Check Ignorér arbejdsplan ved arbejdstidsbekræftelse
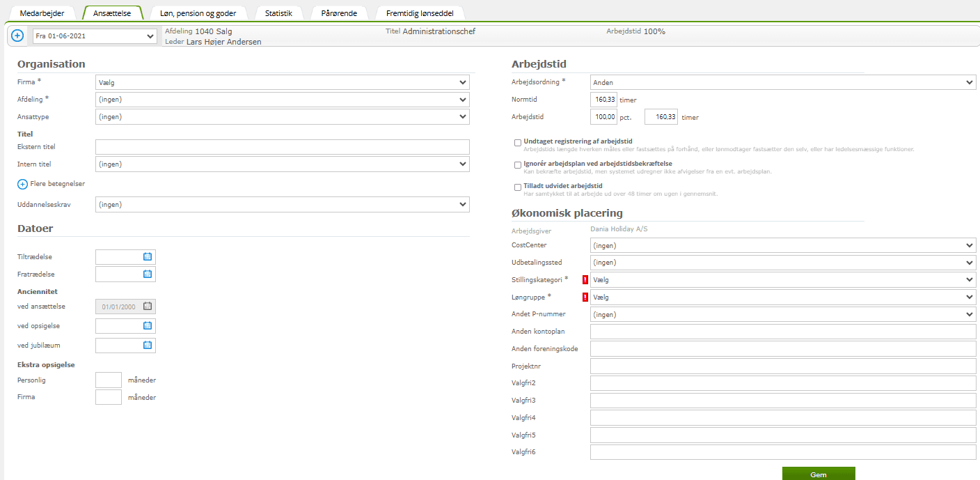The image size is (980, 480). click(517, 165)
